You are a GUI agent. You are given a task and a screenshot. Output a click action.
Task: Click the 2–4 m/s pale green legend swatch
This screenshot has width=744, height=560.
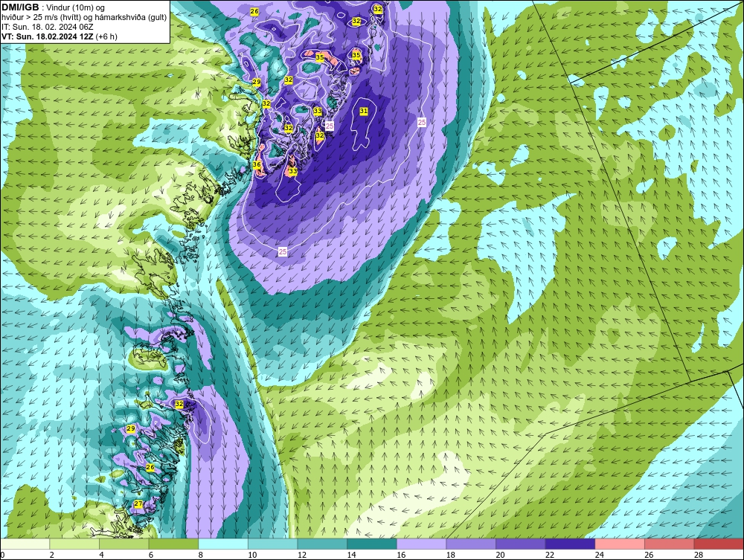click(74, 544)
